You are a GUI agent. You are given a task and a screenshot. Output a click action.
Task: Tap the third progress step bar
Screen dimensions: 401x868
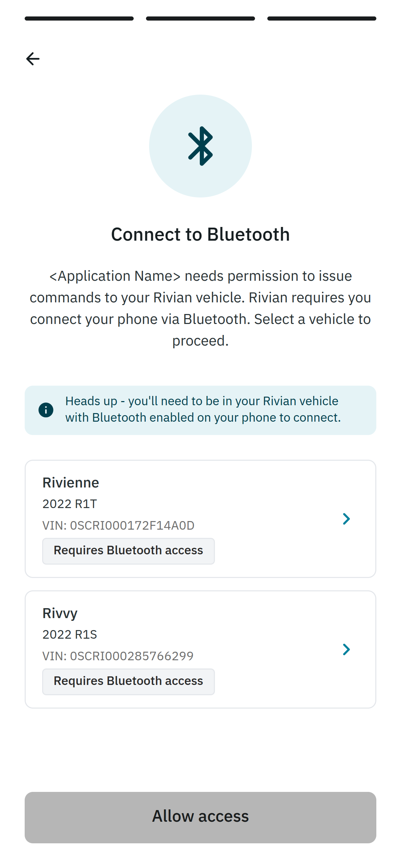pos(322,19)
